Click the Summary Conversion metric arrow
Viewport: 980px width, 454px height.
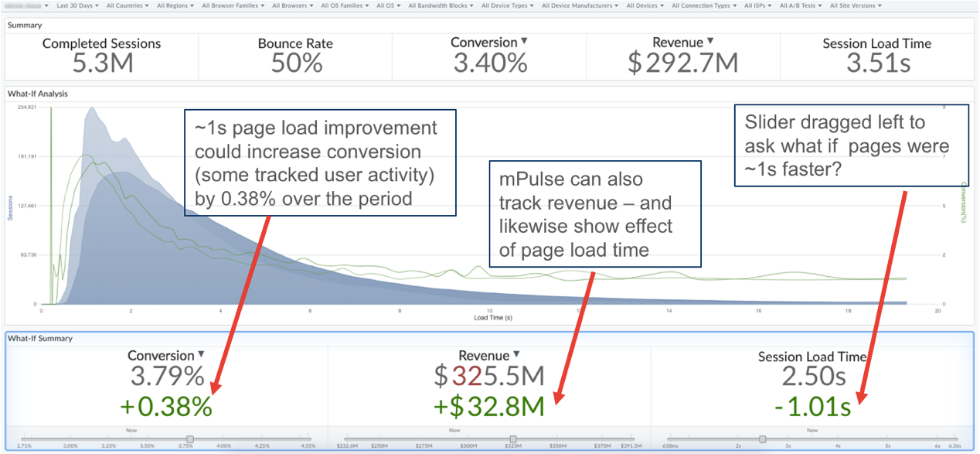(x=524, y=42)
